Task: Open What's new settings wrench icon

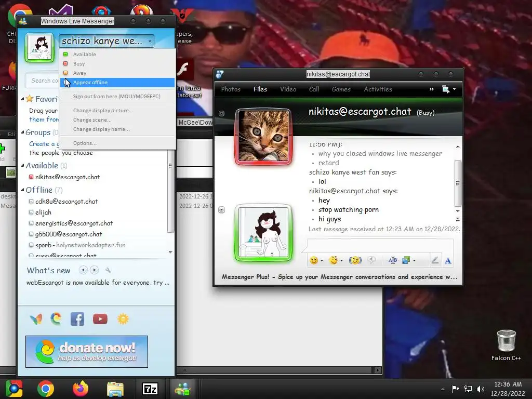Action: click(108, 270)
